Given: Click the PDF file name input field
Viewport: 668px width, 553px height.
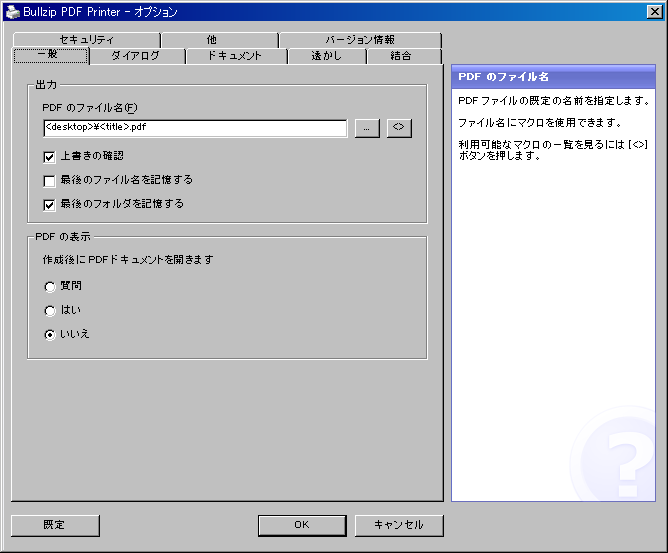Looking at the screenshot, I should [x=195, y=128].
